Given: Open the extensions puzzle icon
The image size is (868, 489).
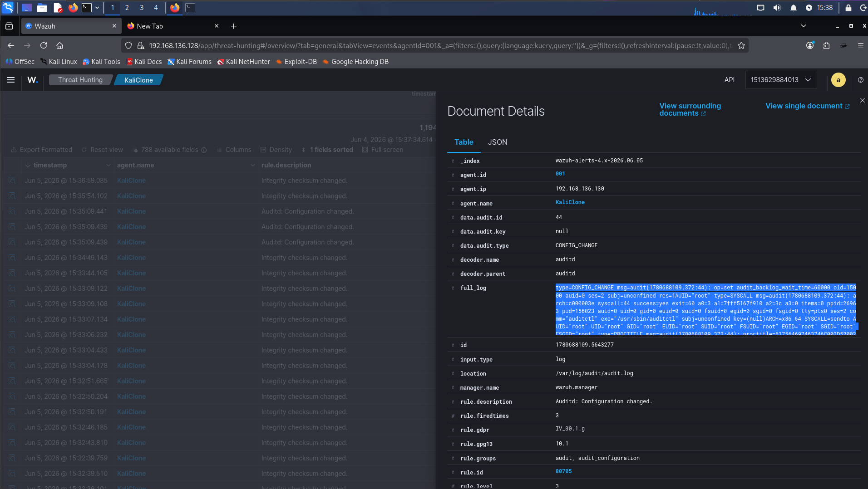Looking at the screenshot, I should [x=826, y=45].
